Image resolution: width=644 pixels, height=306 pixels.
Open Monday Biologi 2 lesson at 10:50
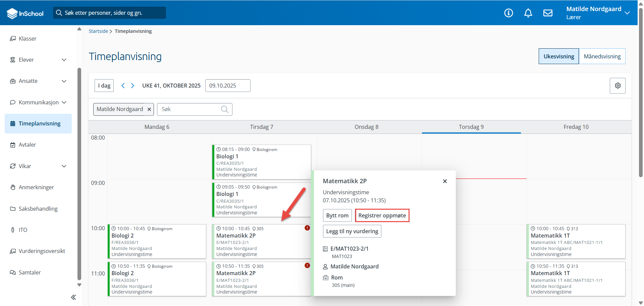157,279
